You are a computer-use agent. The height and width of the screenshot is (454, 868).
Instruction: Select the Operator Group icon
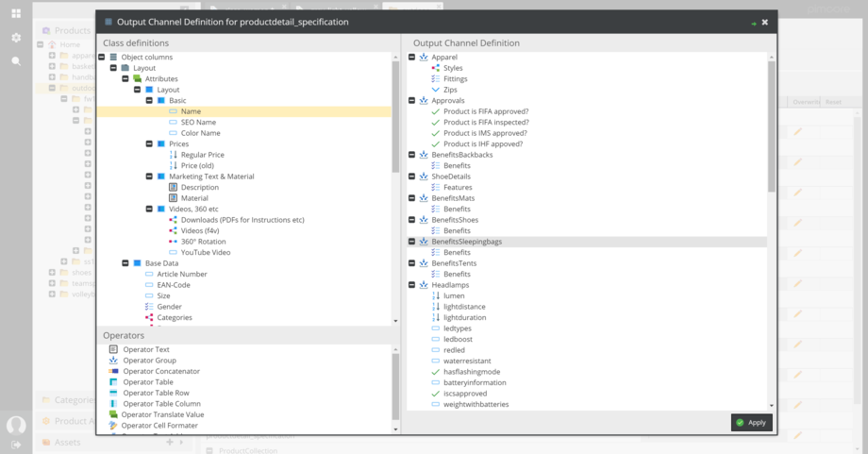pyautogui.click(x=114, y=361)
